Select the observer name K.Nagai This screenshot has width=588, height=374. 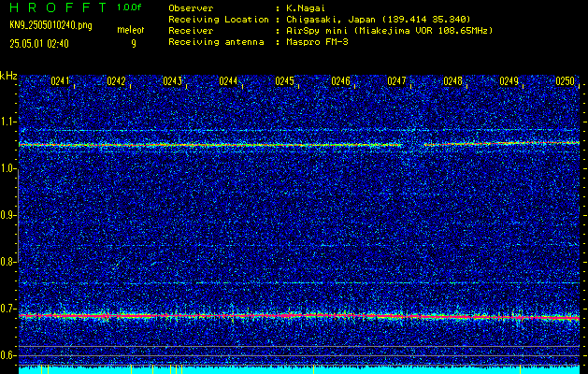pos(306,8)
